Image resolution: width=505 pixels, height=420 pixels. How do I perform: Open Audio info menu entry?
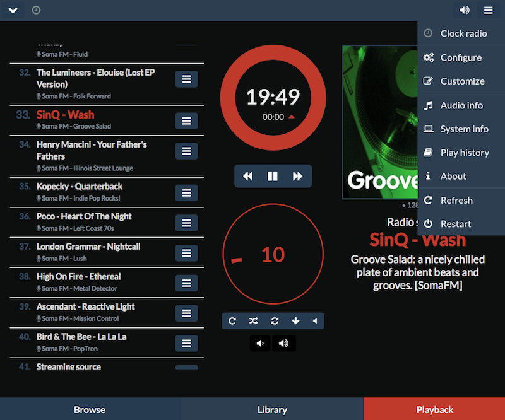(x=461, y=105)
